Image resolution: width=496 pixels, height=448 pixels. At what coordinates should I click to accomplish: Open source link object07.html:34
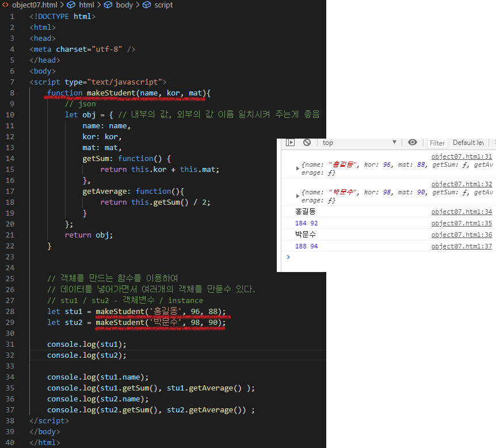point(461,212)
